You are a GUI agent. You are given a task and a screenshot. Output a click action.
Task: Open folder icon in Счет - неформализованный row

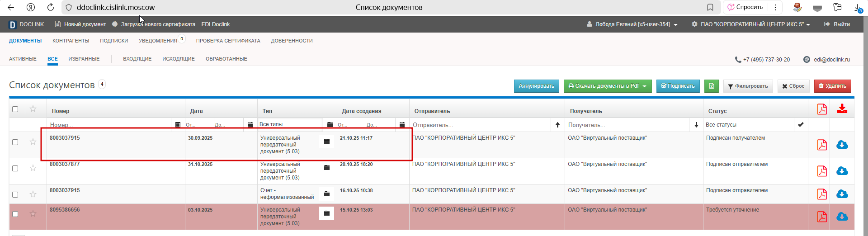pyautogui.click(x=326, y=194)
